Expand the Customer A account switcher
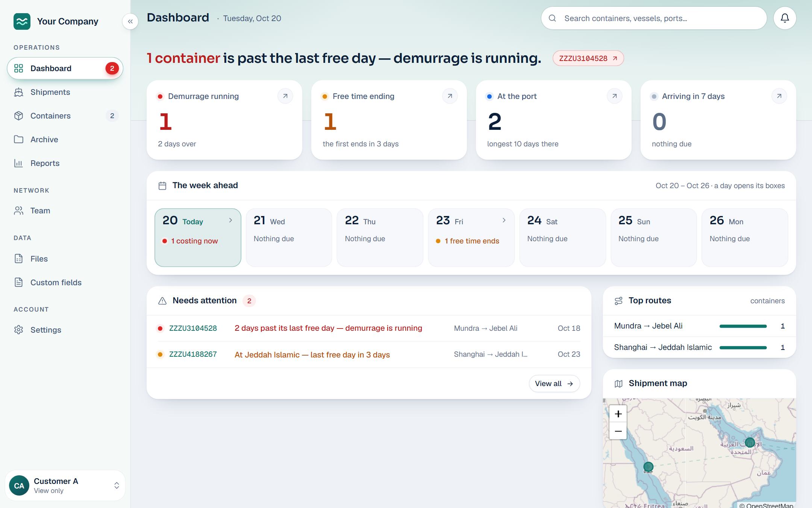This screenshot has height=508, width=812. 65,485
